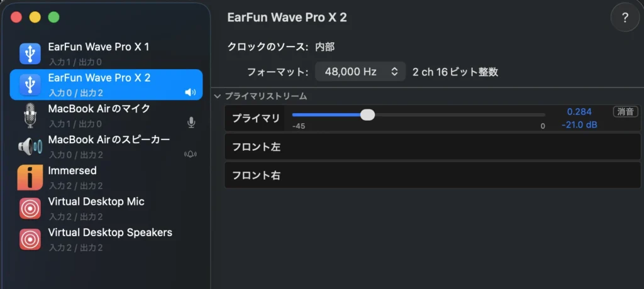
Task: Click 入力2 / 出力2 under Immersed
Action: [x=75, y=186]
